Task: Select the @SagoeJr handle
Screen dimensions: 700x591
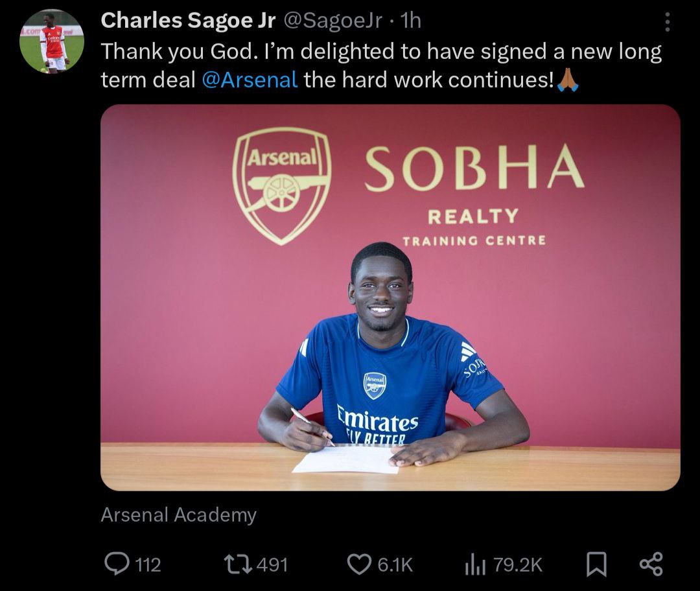Action: tap(334, 21)
